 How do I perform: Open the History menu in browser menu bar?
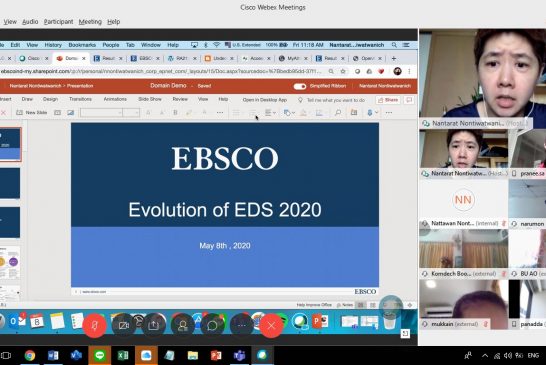[x=53, y=45]
